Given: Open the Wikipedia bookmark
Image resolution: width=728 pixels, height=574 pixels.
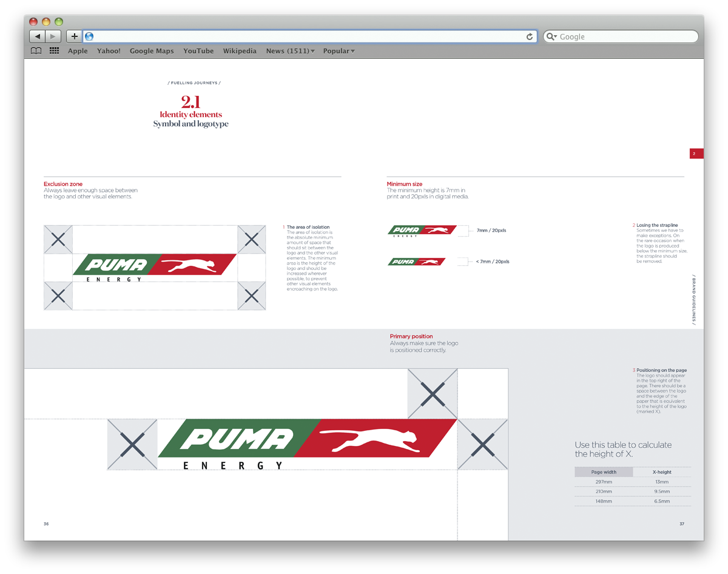Looking at the screenshot, I should (240, 51).
